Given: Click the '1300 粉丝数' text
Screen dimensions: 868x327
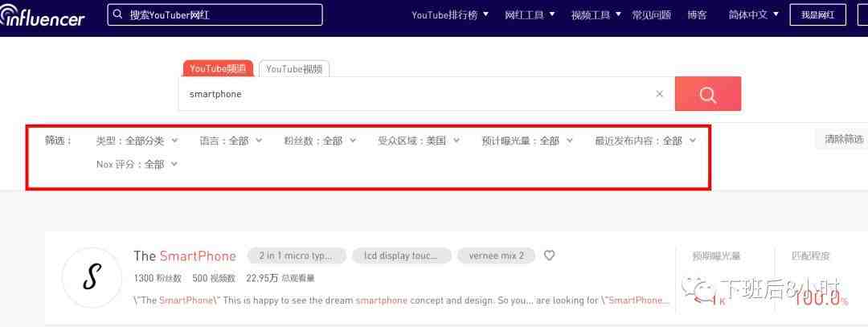Looking at the screenshot, I should coord(159,278).
